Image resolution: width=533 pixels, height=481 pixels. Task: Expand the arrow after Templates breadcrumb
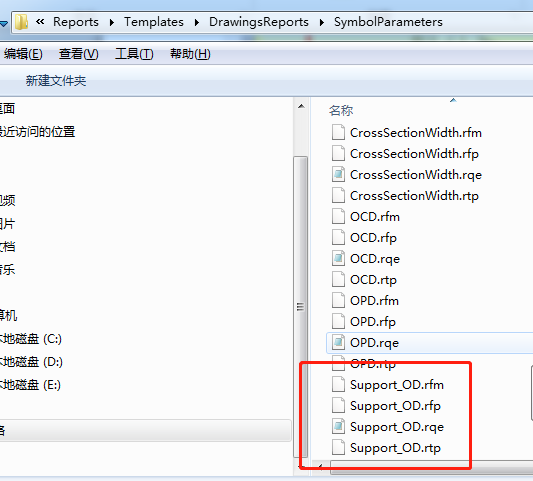[196, 22]
